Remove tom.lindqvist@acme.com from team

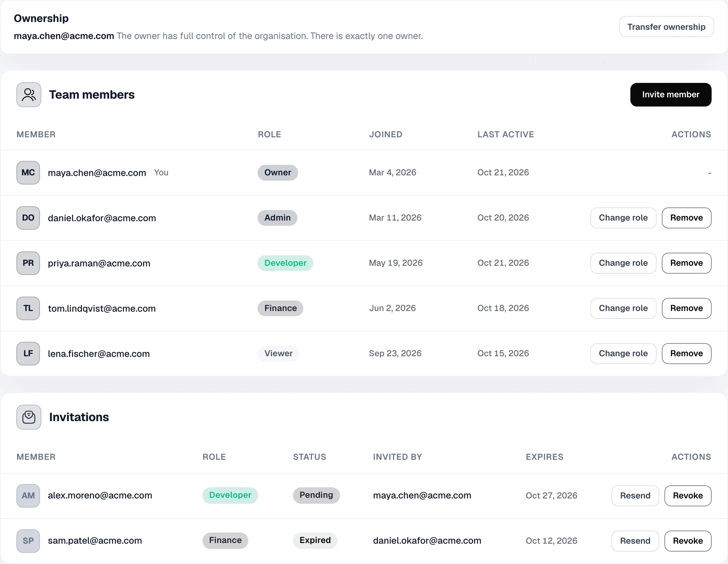click(x=686, y=308)
